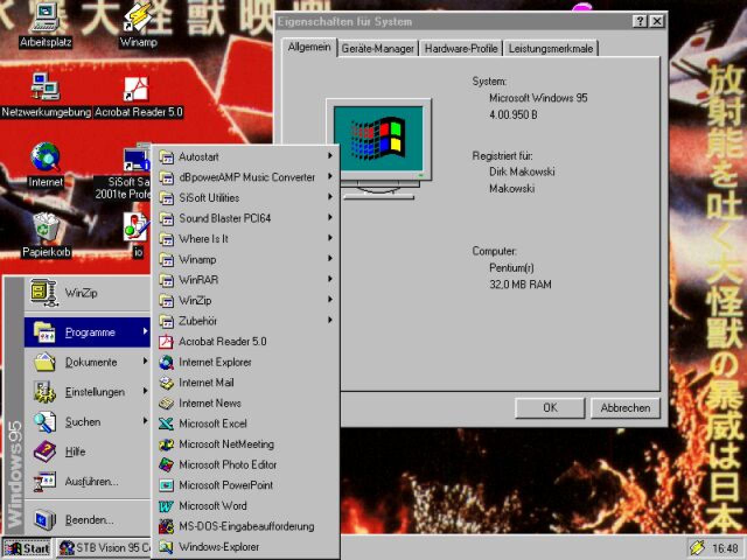Click the Internet Mail envelope icon
Image resolution: width=747 pixels, height=560 pixels.
(166, 383)
